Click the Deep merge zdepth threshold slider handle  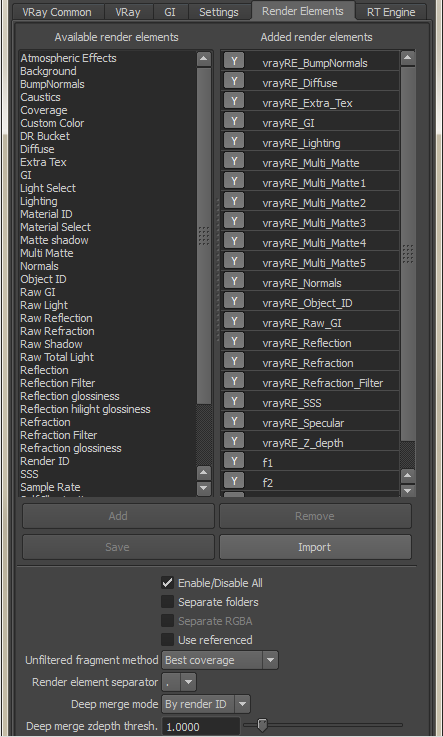(x=263, y=725)
